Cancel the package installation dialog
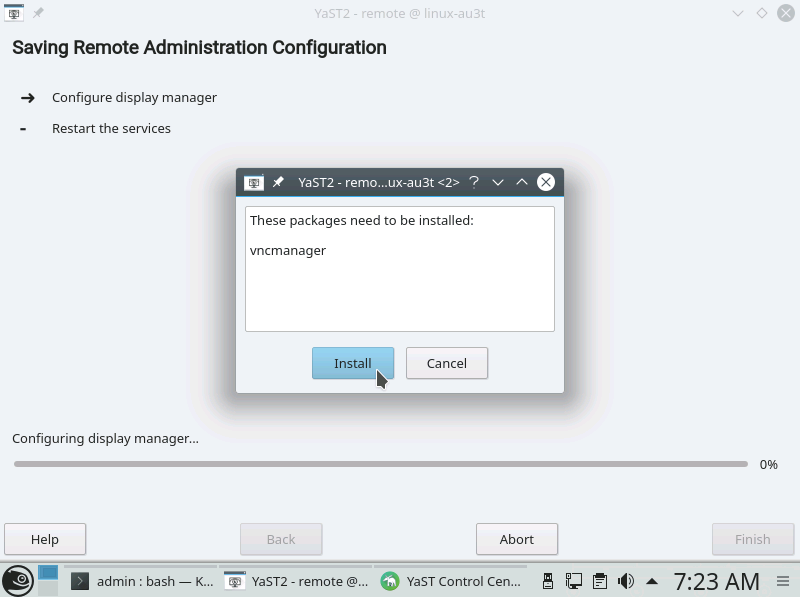The image size is (800, 597). click(x=446, y=363)
